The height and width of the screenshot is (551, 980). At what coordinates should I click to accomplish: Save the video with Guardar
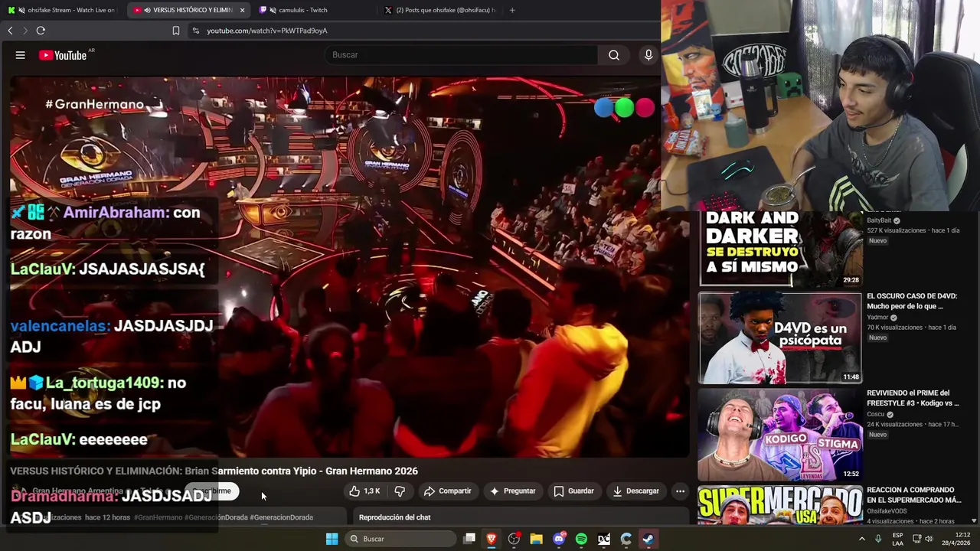[x=574, y=491]
